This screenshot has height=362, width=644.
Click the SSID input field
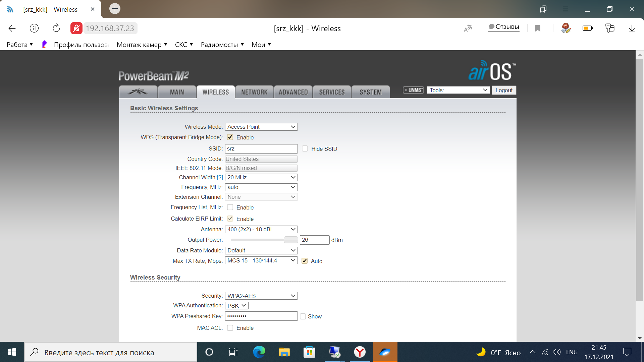pos(261,148)
